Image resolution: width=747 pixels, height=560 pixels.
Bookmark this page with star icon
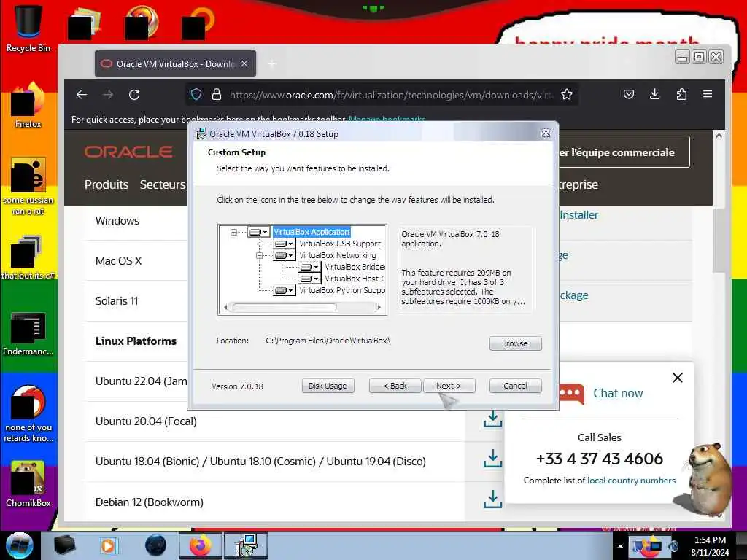click(566, 94)
